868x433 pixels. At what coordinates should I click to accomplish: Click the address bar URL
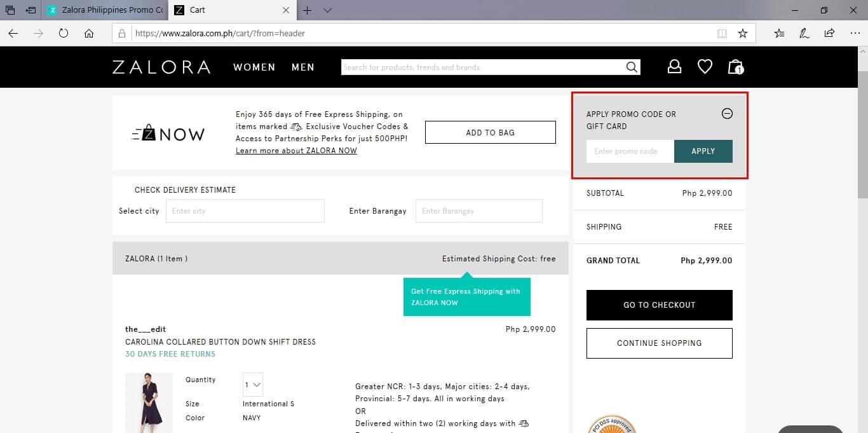(x=220, y=33)
